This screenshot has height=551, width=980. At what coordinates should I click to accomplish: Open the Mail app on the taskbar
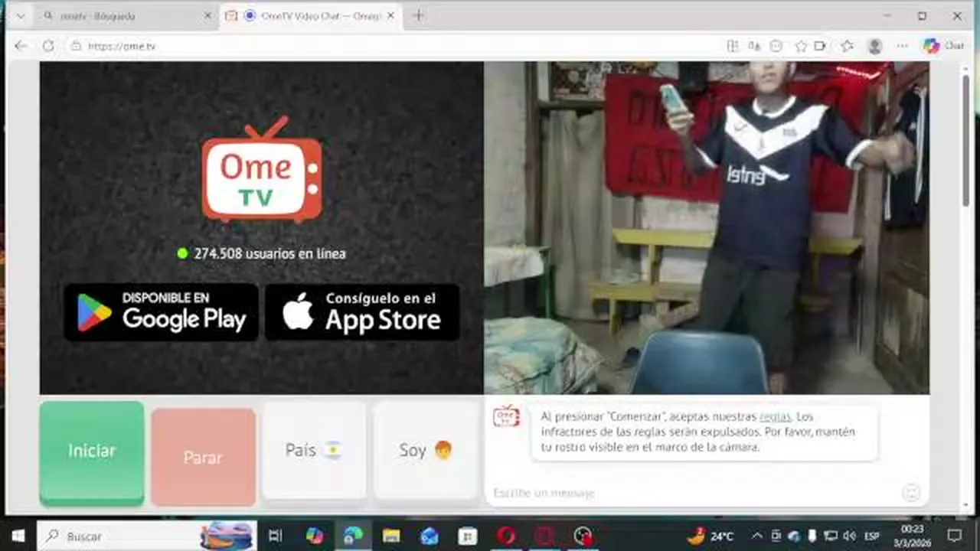430,536
